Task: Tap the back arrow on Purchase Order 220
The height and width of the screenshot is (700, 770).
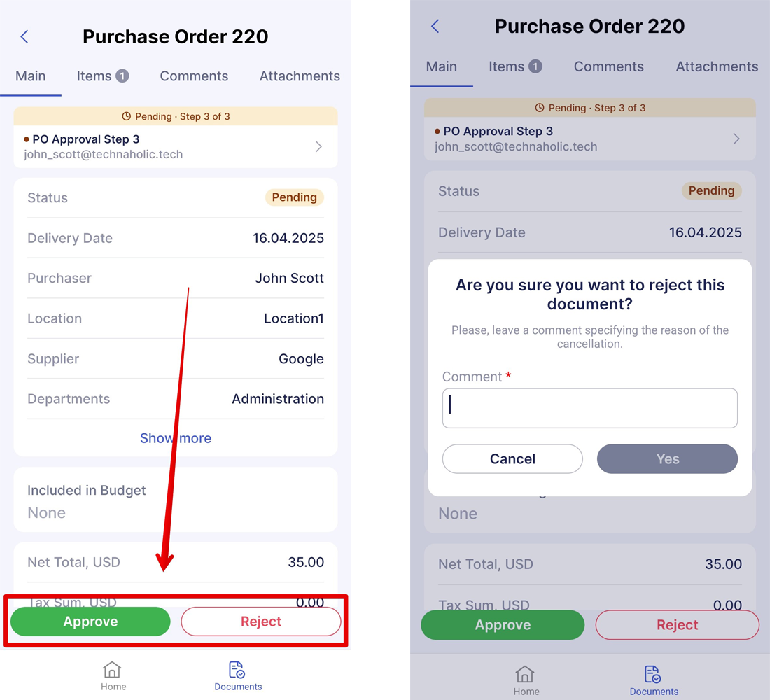Action: click(24, 36)
